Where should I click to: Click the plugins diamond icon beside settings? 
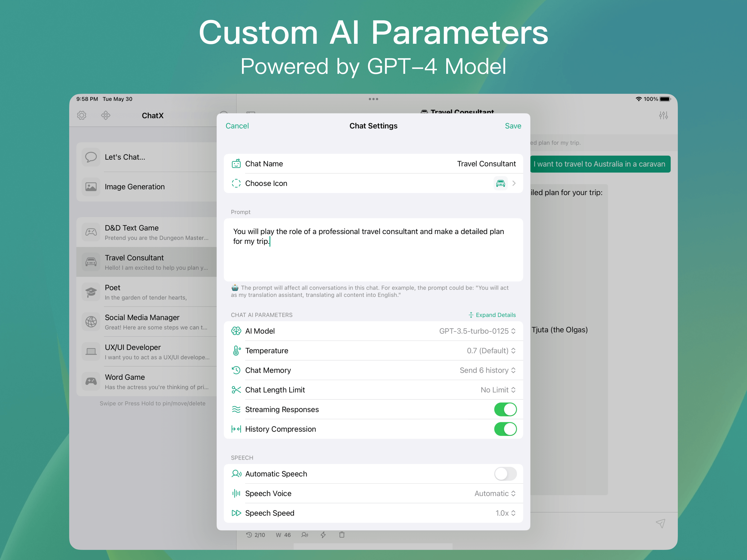(106, 115)
